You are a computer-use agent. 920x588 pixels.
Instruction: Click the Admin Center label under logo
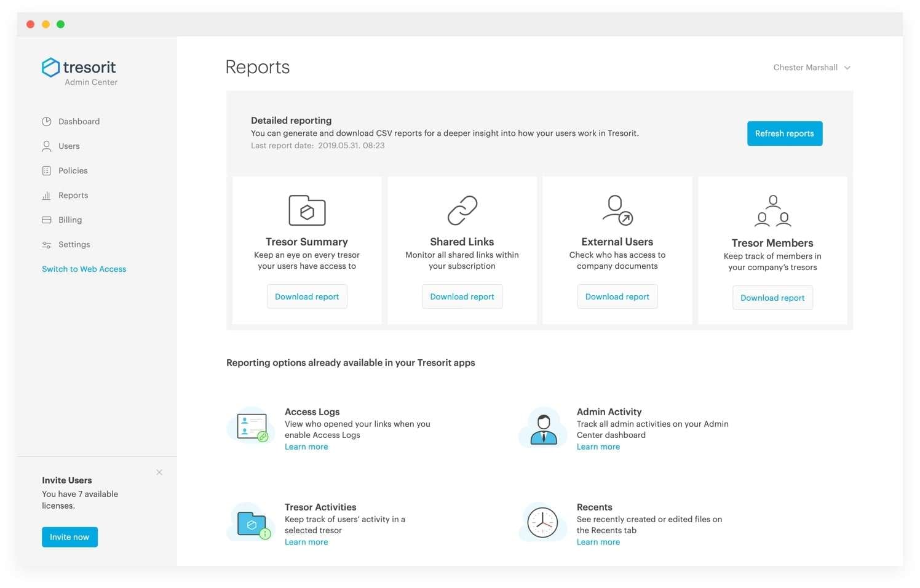[x=91, y=82]
